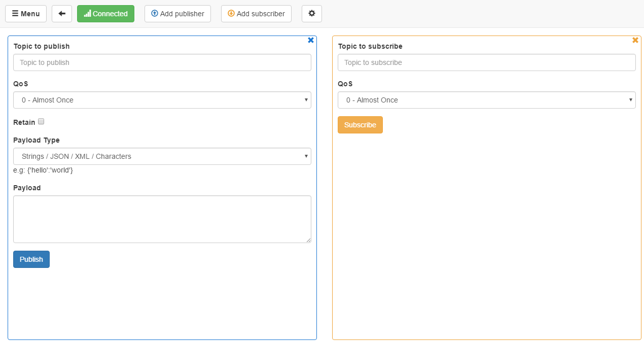644x341 pixels.
Task: Open the publisher QoS dropdown
Action: (162, 100)
